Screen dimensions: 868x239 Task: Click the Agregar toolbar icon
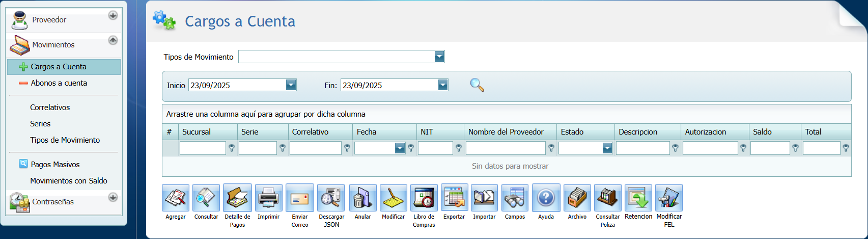176,198
